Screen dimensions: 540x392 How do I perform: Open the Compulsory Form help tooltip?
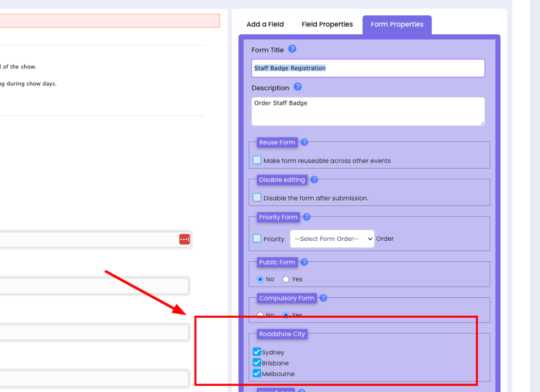323,298
